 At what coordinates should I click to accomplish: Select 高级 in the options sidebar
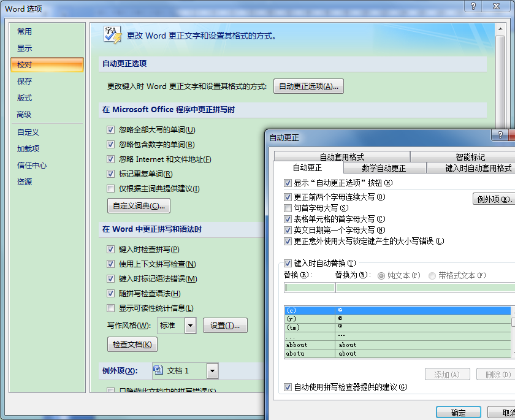coord(25,115)
